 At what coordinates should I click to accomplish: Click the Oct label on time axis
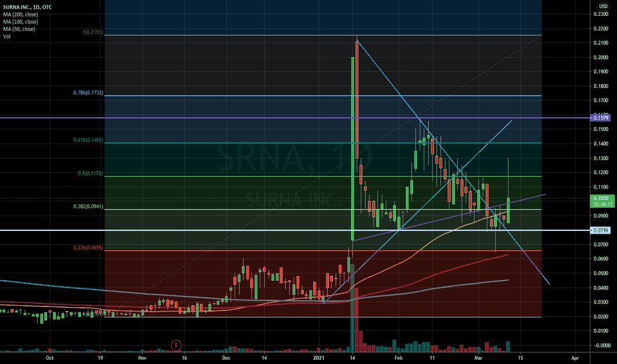(x=50, y=357)
